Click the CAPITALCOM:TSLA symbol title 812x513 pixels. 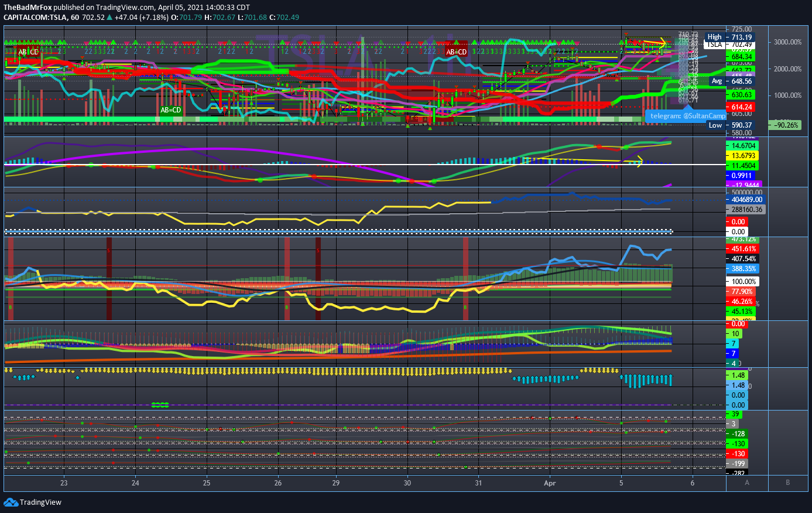(35, 18)
